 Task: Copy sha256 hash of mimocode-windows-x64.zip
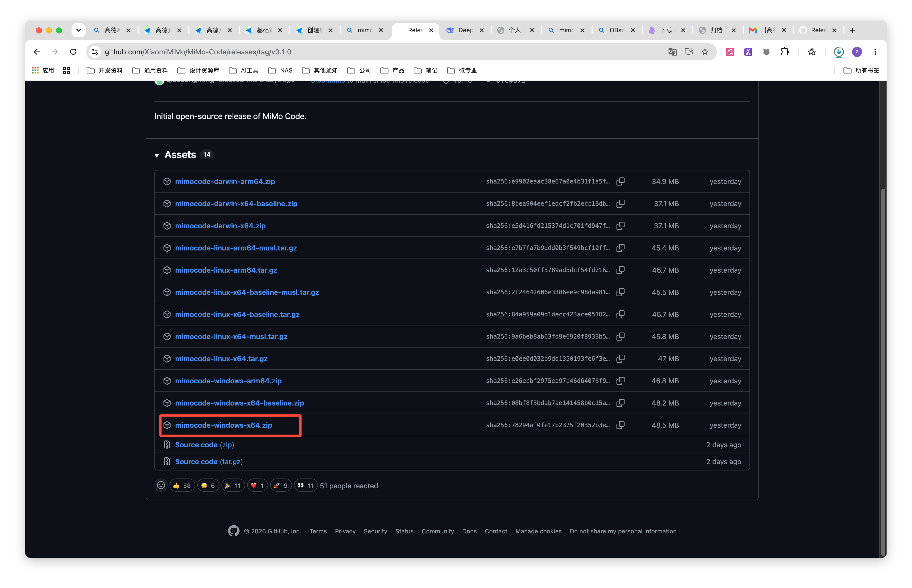[x=621, y=425]
